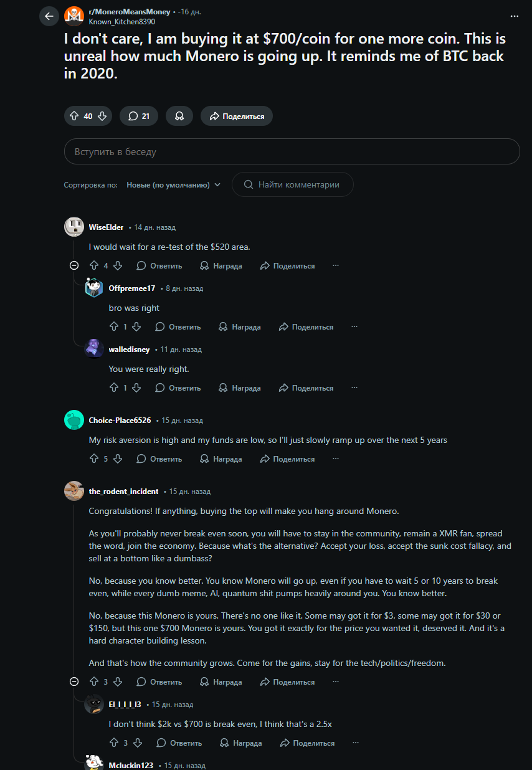The height and width of the screenshot is (770, 532).
Task: Click the Поделиться share button on post
Action: [x=237, y=116]
